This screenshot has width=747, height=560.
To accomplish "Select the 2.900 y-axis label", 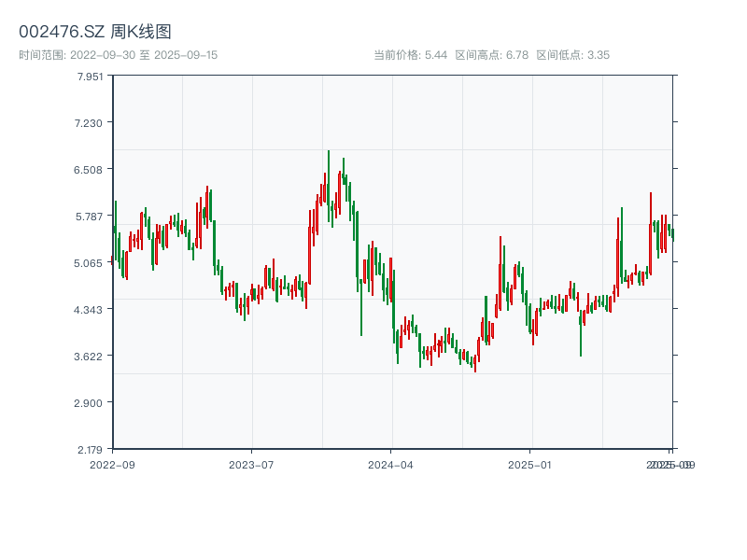I will coord(91,403).
